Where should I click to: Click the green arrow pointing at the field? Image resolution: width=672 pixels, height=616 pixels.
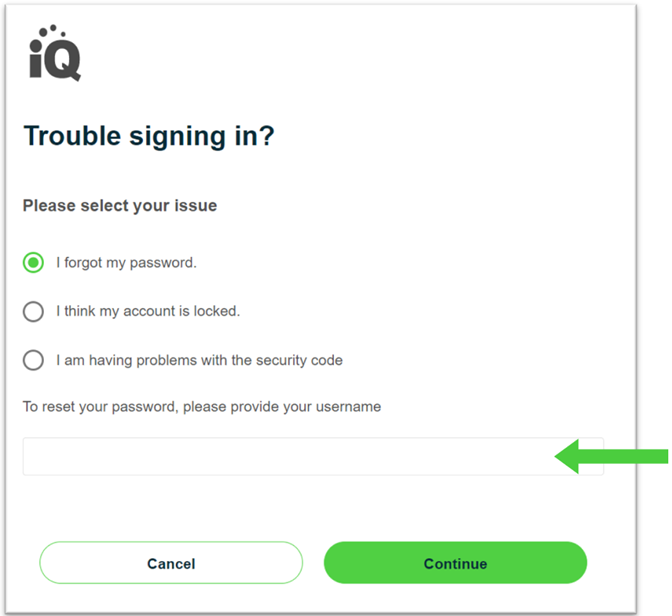click(x=612, y=456)
